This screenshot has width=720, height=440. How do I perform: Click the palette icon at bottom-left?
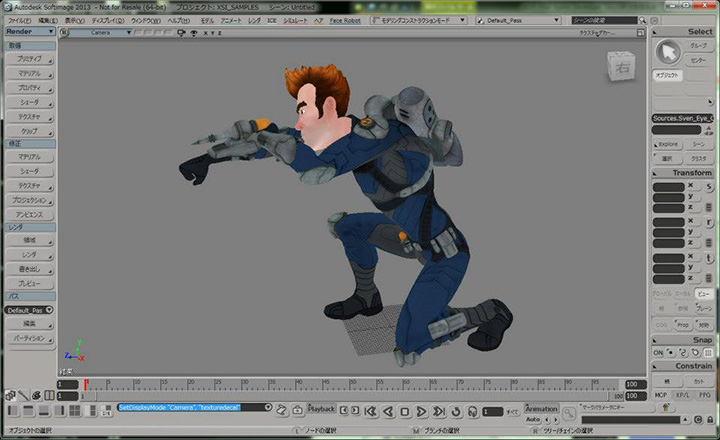(x=36, y=395)
